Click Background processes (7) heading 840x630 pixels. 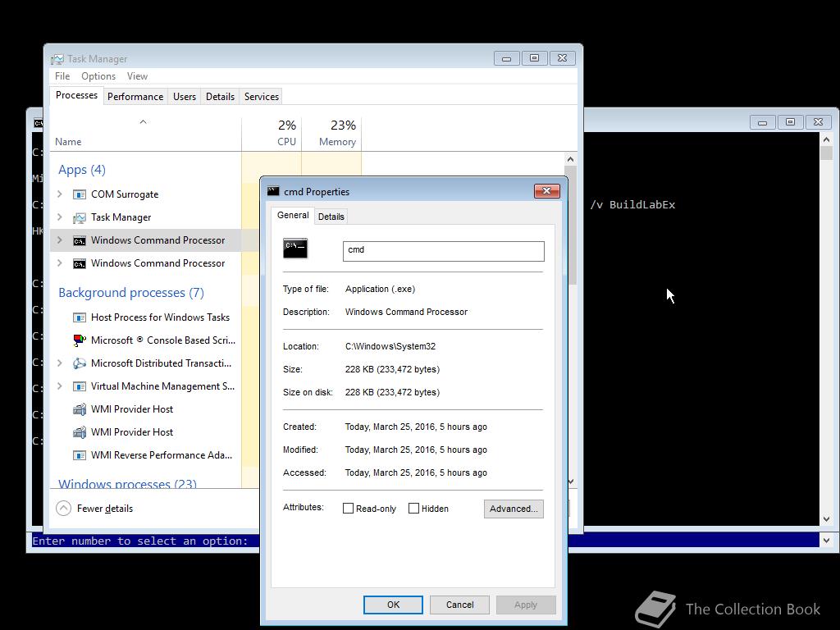pos(131,293)
